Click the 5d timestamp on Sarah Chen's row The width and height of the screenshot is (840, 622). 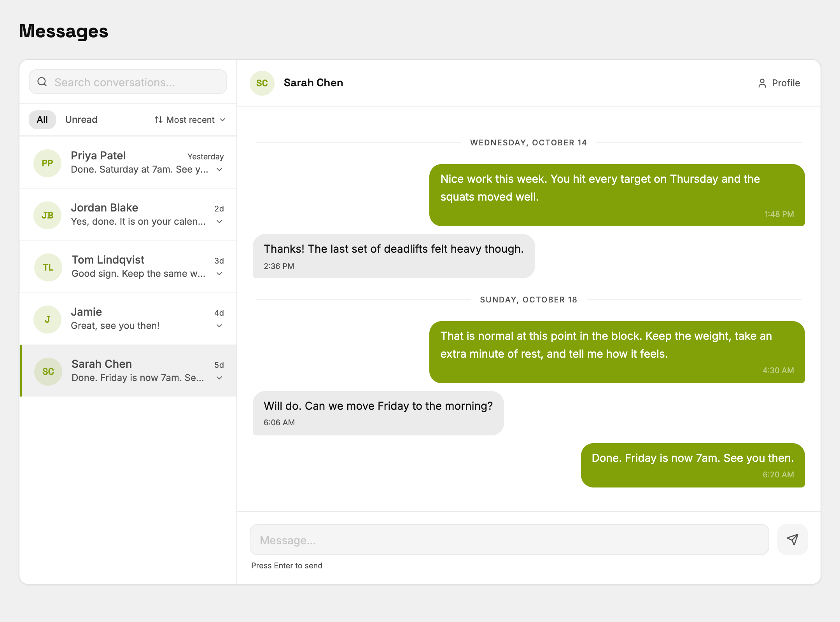tap(219, 365)
